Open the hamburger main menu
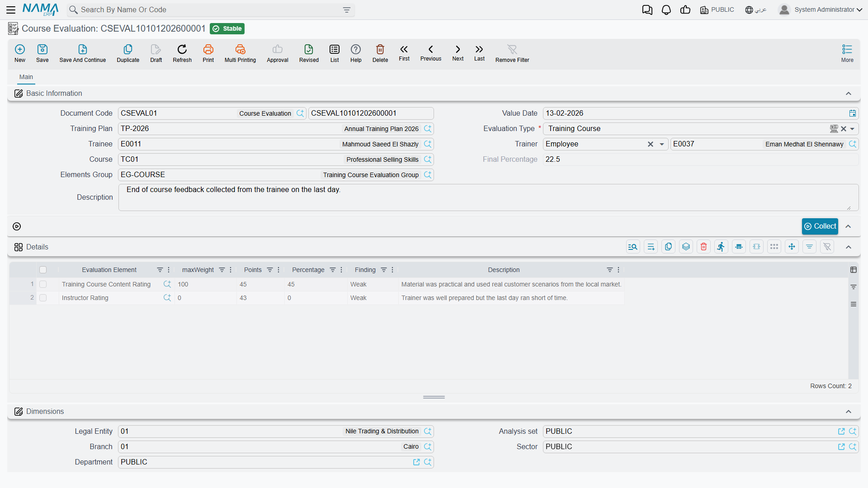The height and width of the screenshot is (488, 868). coord(11,10)
